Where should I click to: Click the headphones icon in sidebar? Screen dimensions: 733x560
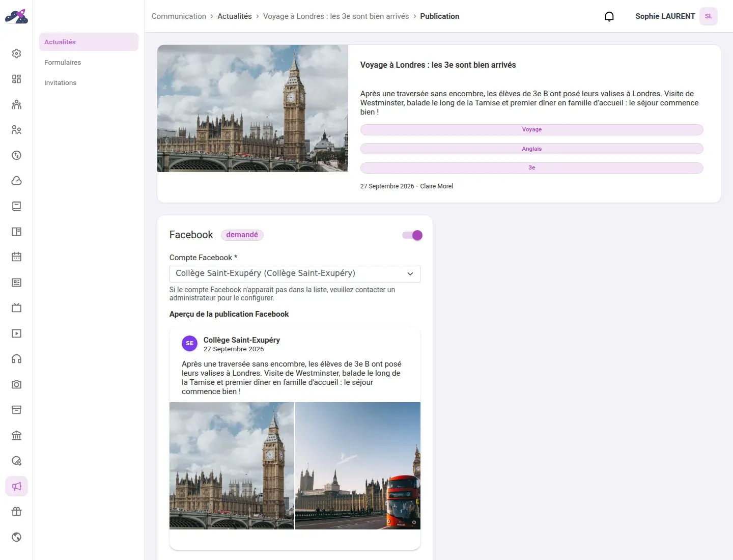pyautogui.click(x=16, y=359)
